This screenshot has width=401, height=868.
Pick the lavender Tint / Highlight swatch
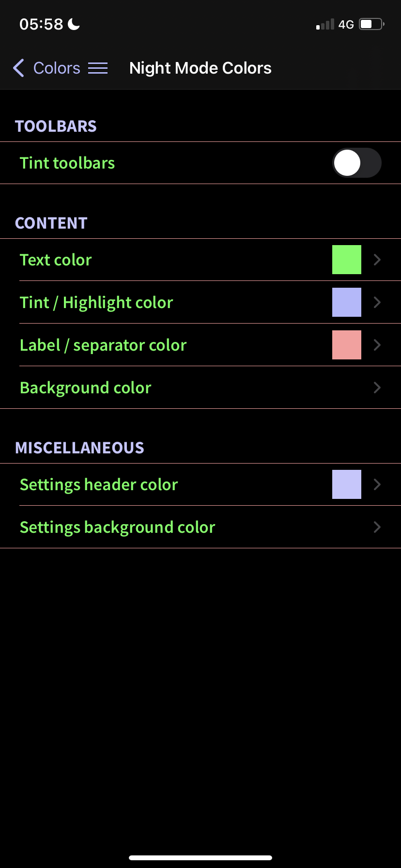point(347,302)
